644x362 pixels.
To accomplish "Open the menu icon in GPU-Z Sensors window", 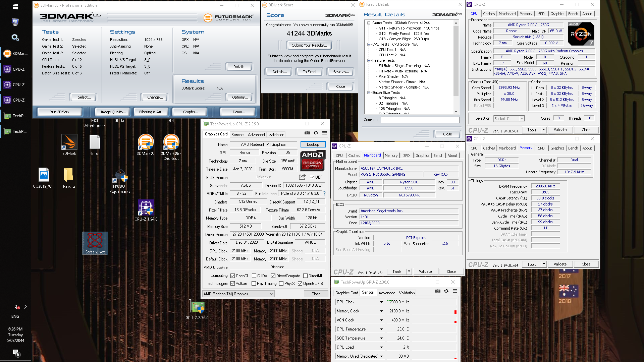I will click(x=455, y=291).
